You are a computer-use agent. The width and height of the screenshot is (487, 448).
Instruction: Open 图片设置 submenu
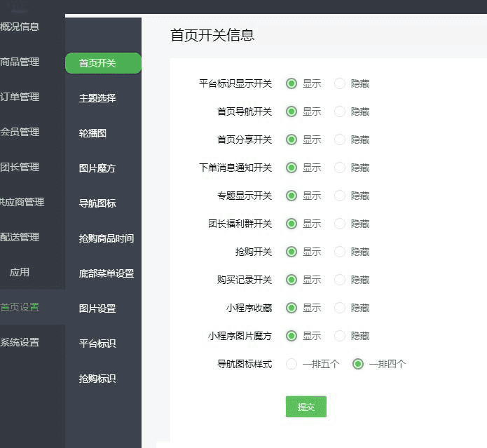[97, 308]
